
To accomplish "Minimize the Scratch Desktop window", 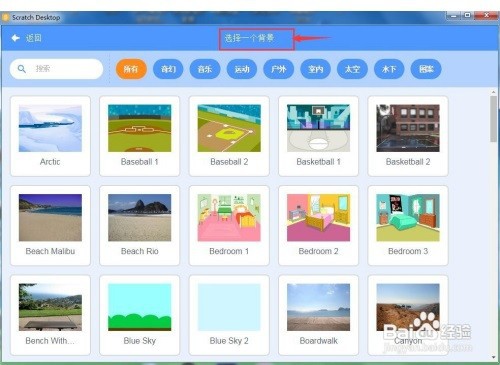I will point(454,15).
